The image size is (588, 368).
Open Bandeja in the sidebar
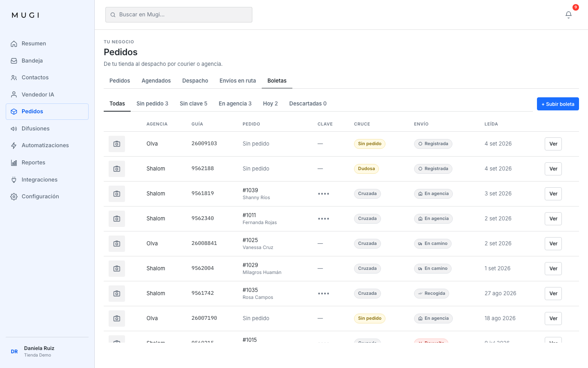pyautogui.click(x=47, y=61)
